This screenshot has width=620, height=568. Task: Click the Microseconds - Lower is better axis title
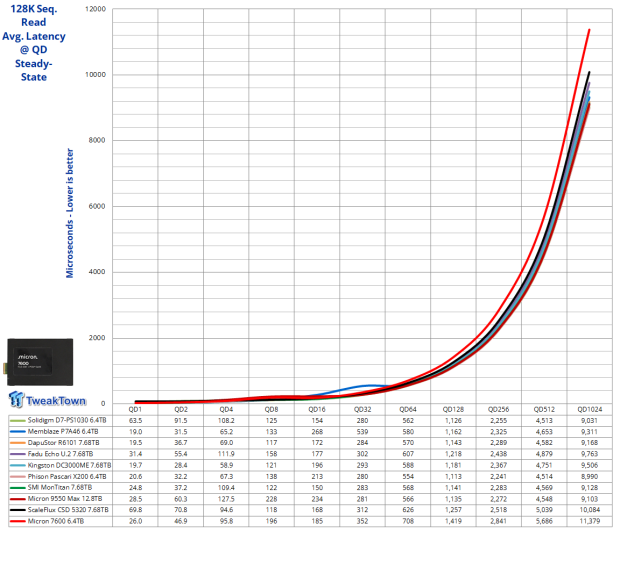[70, 213]
